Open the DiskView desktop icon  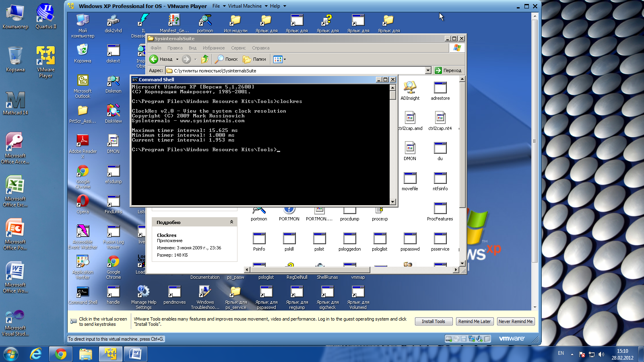[x=113, y=114]
